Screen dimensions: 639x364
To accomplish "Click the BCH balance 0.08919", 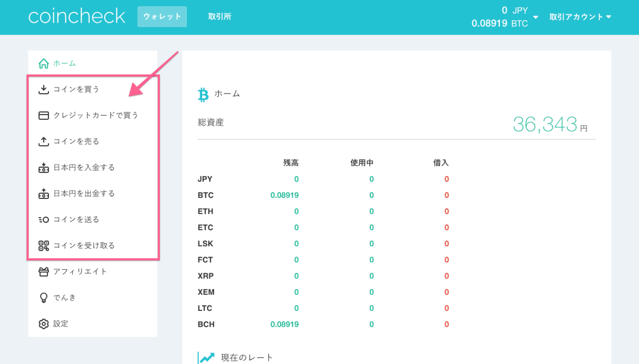I will coord(284,324).
